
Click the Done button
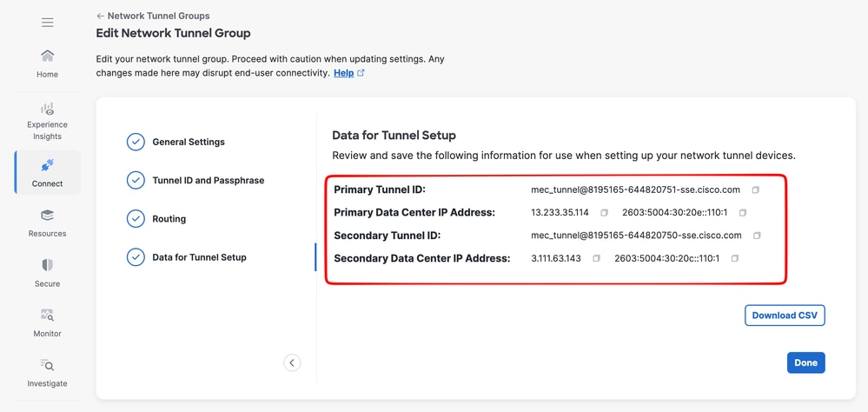805,362
